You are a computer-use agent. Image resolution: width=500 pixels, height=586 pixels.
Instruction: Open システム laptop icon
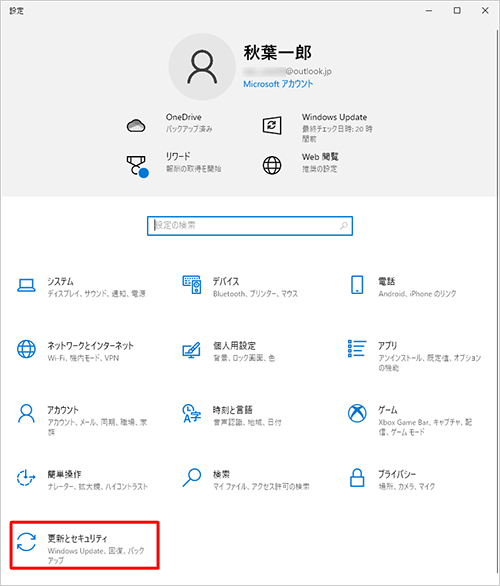27,286
